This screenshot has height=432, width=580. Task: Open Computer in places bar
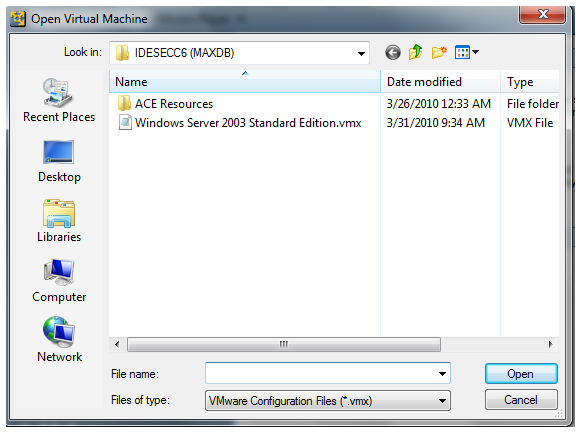pos(59,281)
